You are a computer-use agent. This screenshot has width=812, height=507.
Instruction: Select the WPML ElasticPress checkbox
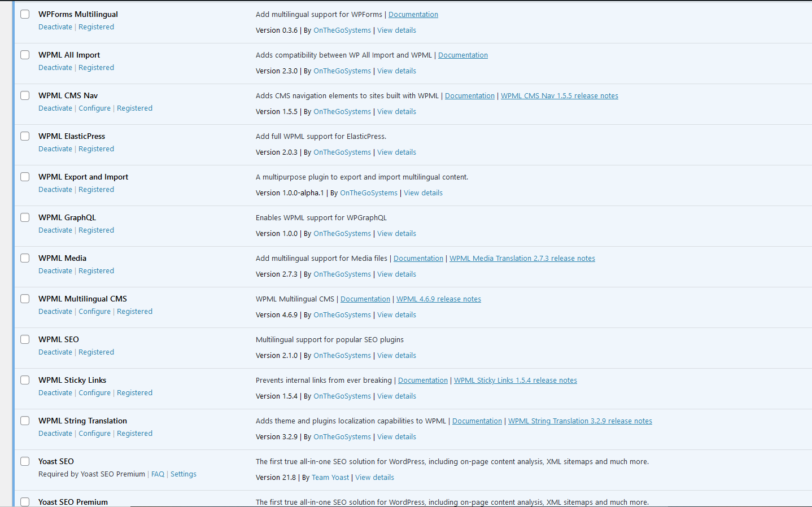(25, 136)
